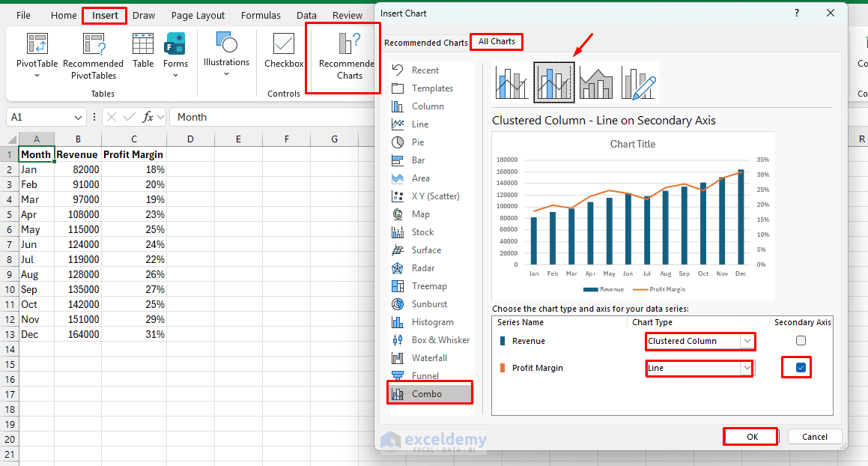868x466 pixels.
Task: Select the Combo chart category
Action: click(430, 394)
